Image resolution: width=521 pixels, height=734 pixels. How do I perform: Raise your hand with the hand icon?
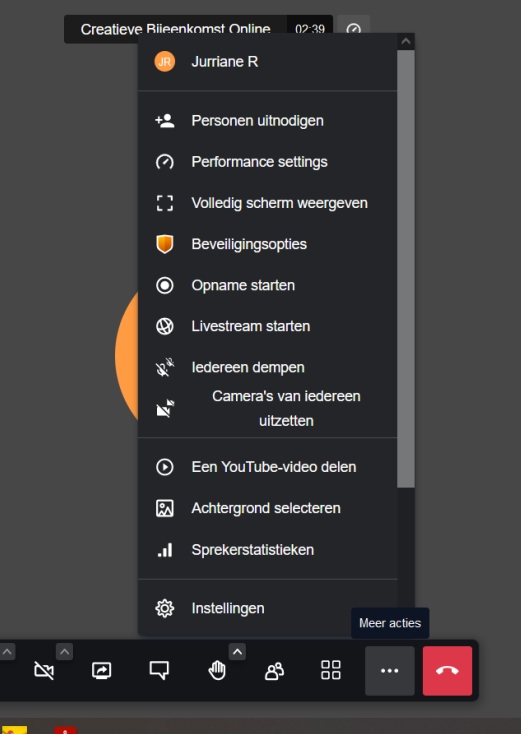coord(217,670)
